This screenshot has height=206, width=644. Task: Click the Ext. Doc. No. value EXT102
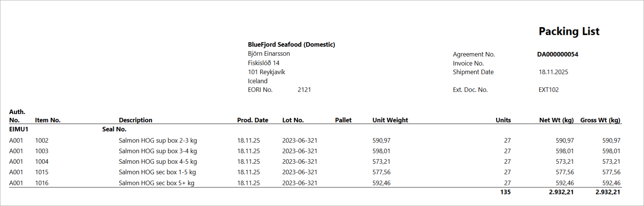548,90
